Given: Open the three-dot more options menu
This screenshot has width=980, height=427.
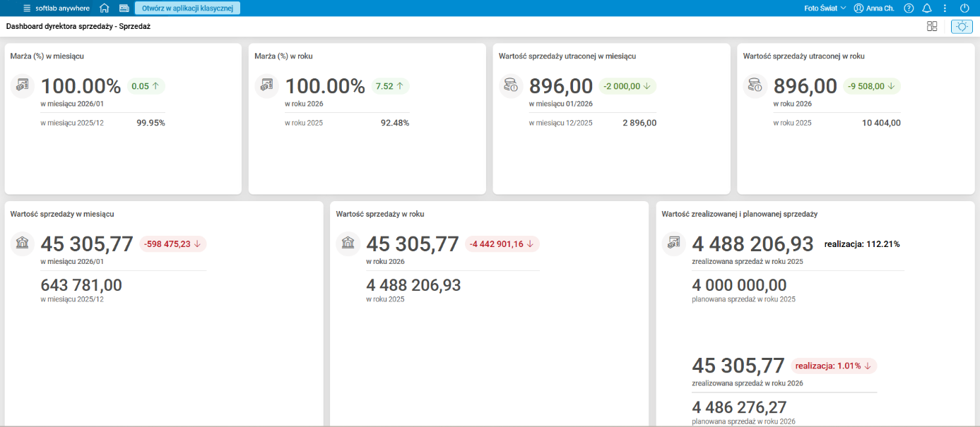Looking at the screenshot, I should [945, 8].
